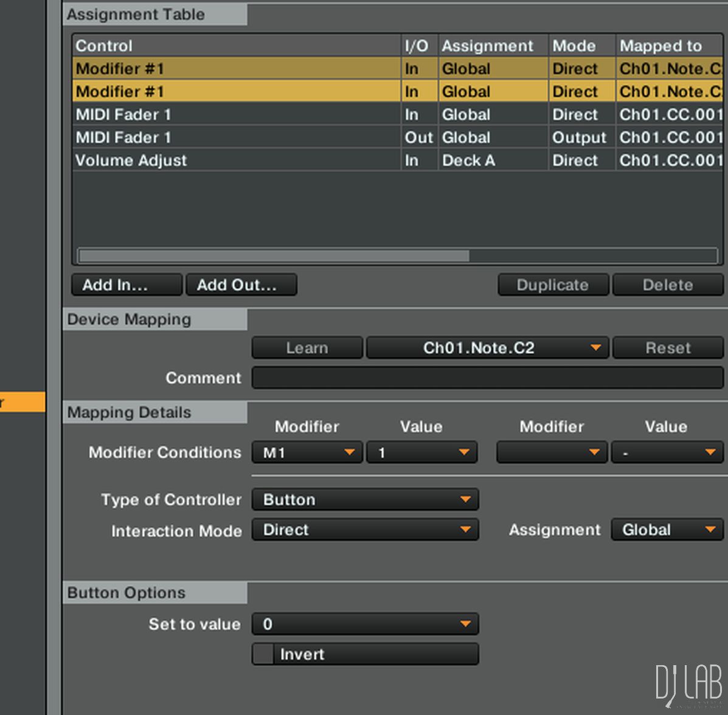This screenshot has width=728, height=715.
Task: Expand the M1 modifier condition dropdown
Action: [x=307, y=452]
